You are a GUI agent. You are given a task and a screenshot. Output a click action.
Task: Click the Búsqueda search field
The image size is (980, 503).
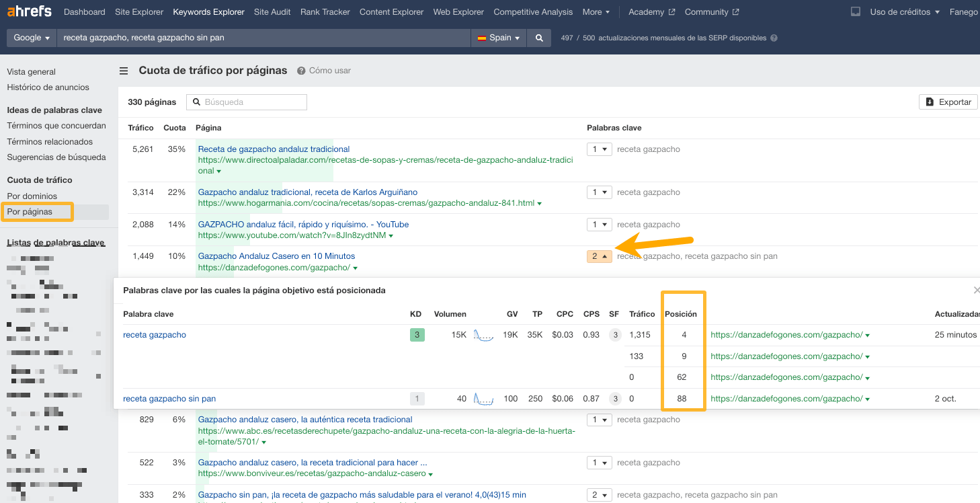pos(247,102)
